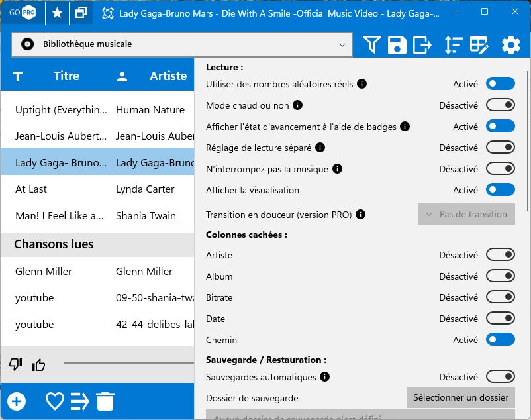Viewport: 531px width, 420px height.
Task: Toggle Afficher la visualisation switch
Action: (500, 189)
